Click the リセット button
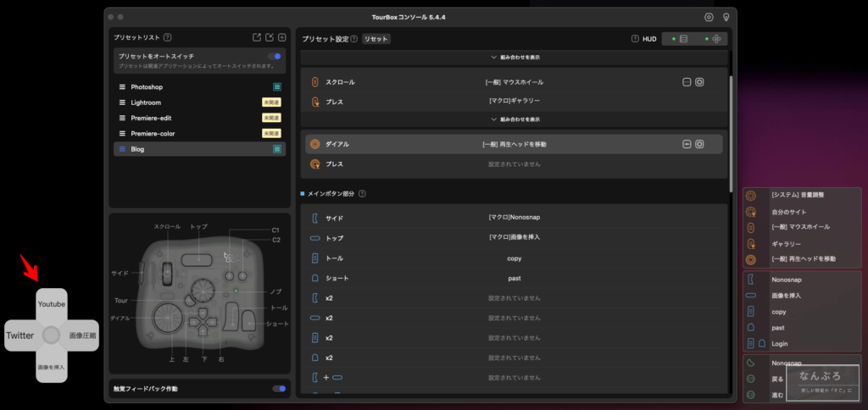This screenshot has width=868, height=410. (376, 39)
